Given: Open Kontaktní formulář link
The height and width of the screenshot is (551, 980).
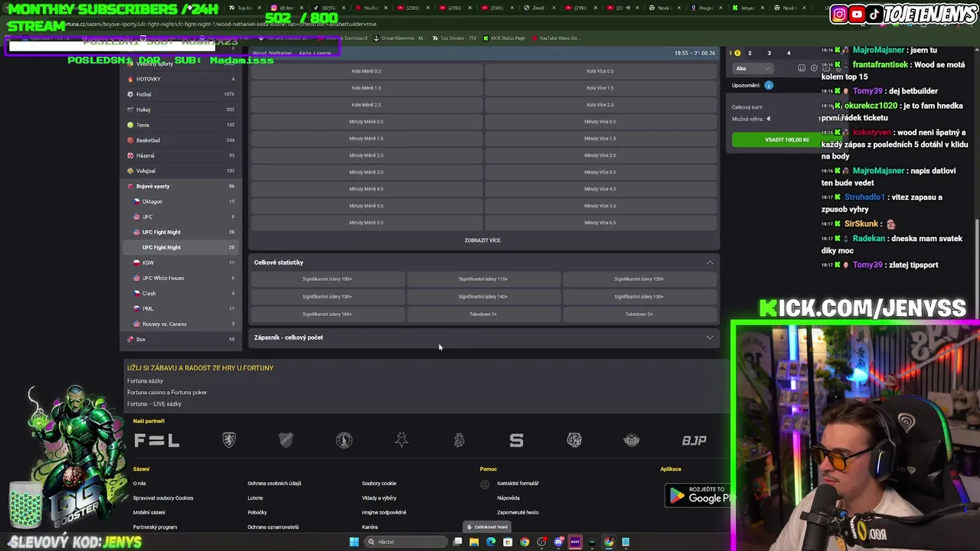Looking at the screenshot, I should click(518, 484).
